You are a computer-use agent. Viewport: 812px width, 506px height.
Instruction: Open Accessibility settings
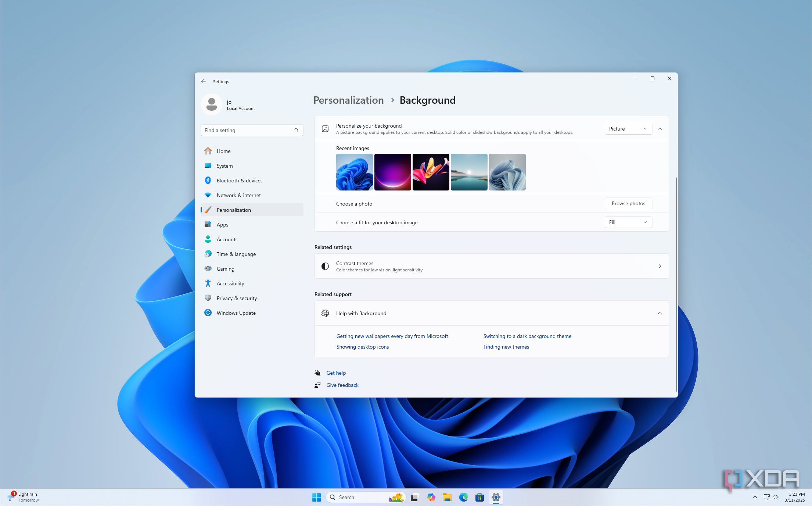[x=252, y=284]
